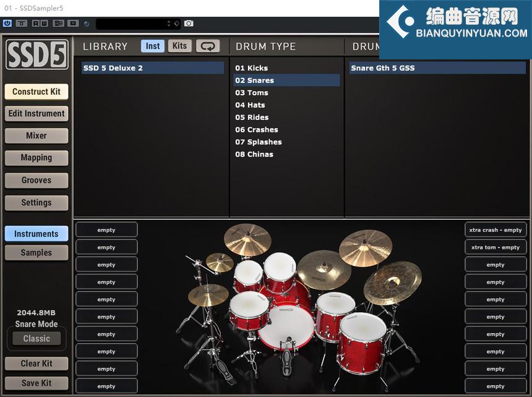Click the copy settings icon beside A/B
This screenshot has height=397, width=532.
73,23
